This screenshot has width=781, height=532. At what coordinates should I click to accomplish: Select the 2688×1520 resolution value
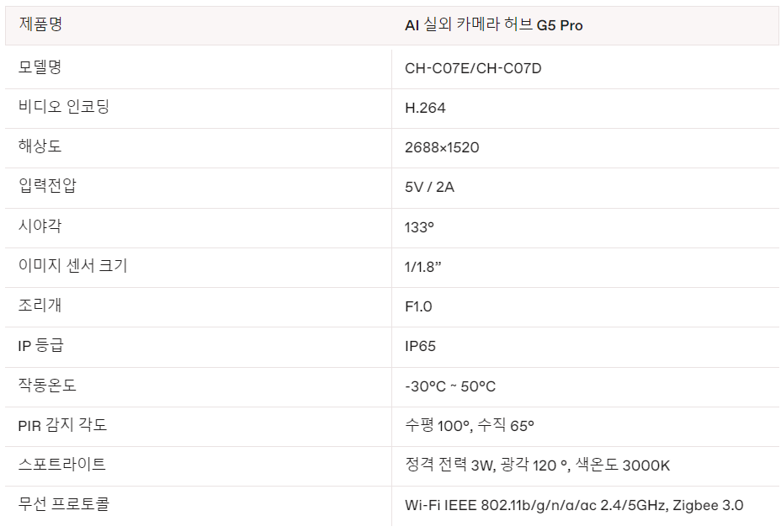tap(442, 147)
